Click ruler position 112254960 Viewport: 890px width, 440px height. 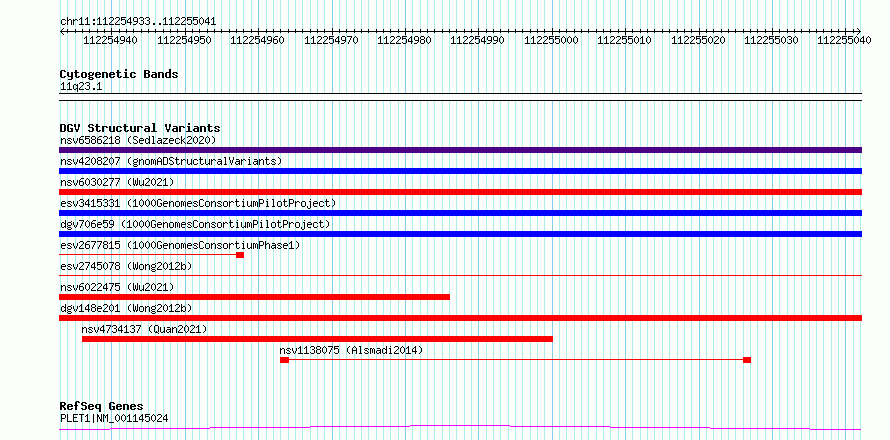point(257,40)
